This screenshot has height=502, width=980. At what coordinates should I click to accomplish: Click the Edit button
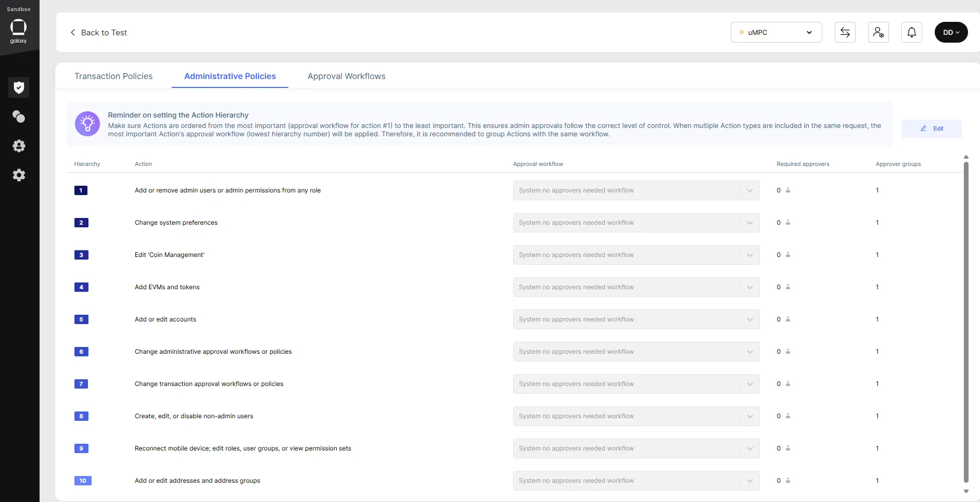coord(932,128)
